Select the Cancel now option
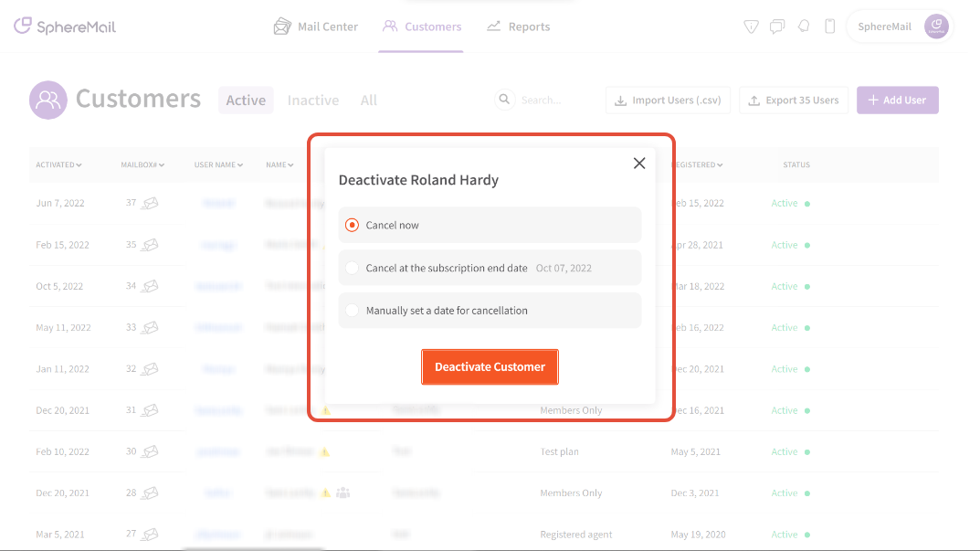Screen dimensions: 980x551 point(490,225)
